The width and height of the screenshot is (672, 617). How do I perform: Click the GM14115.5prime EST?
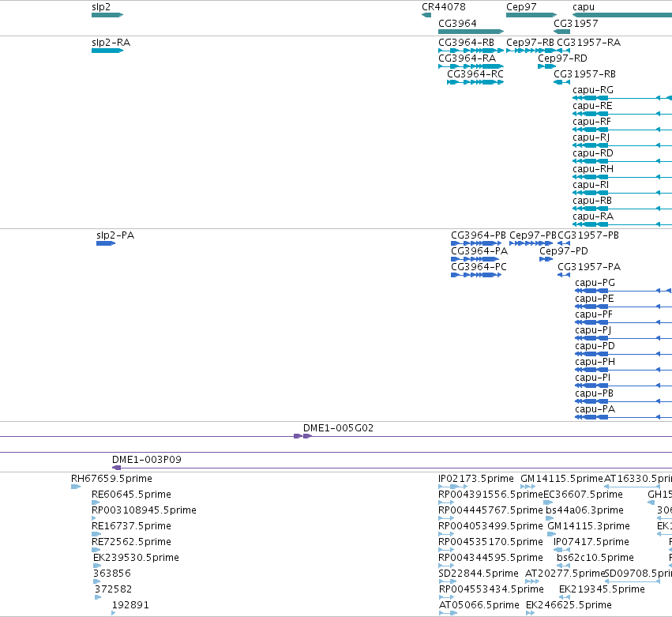(x=527, y=487)
